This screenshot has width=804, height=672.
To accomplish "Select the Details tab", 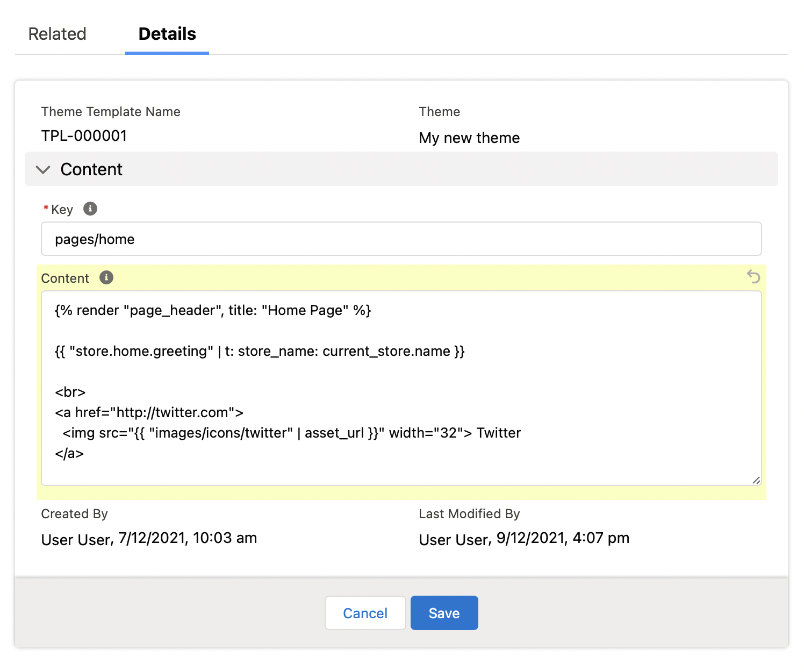I will coord(167,34).
